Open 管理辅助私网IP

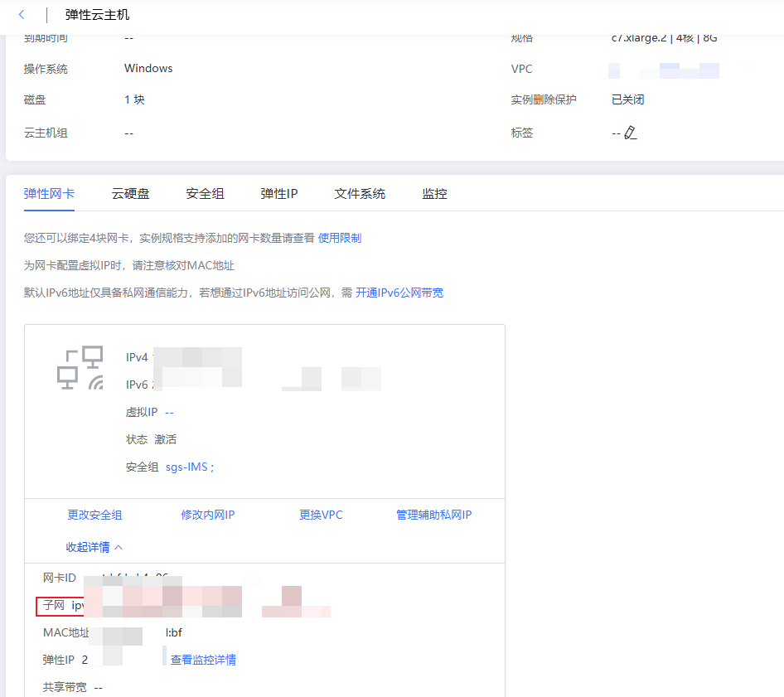[x=433, y=515]
